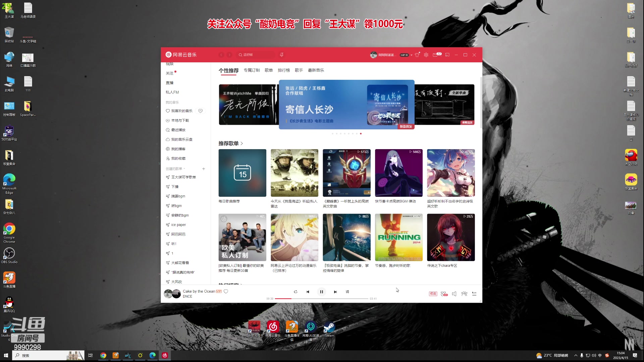Switch to the 歌单 tab
The width and height of the screenshot is (644, 362).
click(269, 70)
